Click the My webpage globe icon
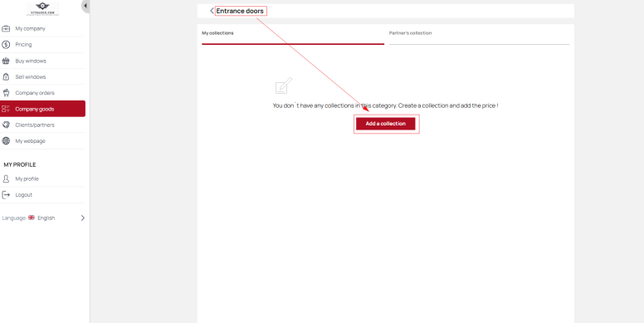The width and height of the screenshot is (644, 323). point(6,141)
